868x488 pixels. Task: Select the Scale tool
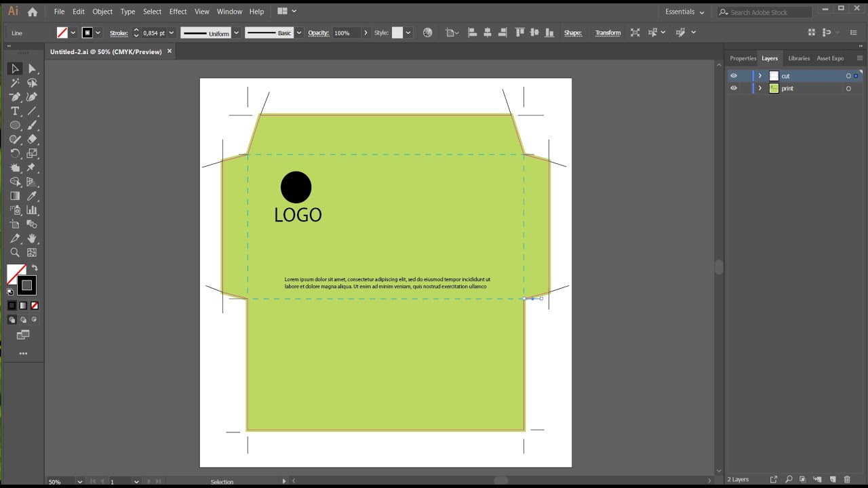point(32,154)
